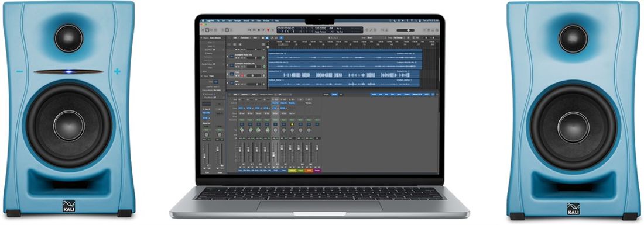Viewport: 644px width, 225px height.
Task: Click the LCD time position display
Action: click(x=286, y=28)
